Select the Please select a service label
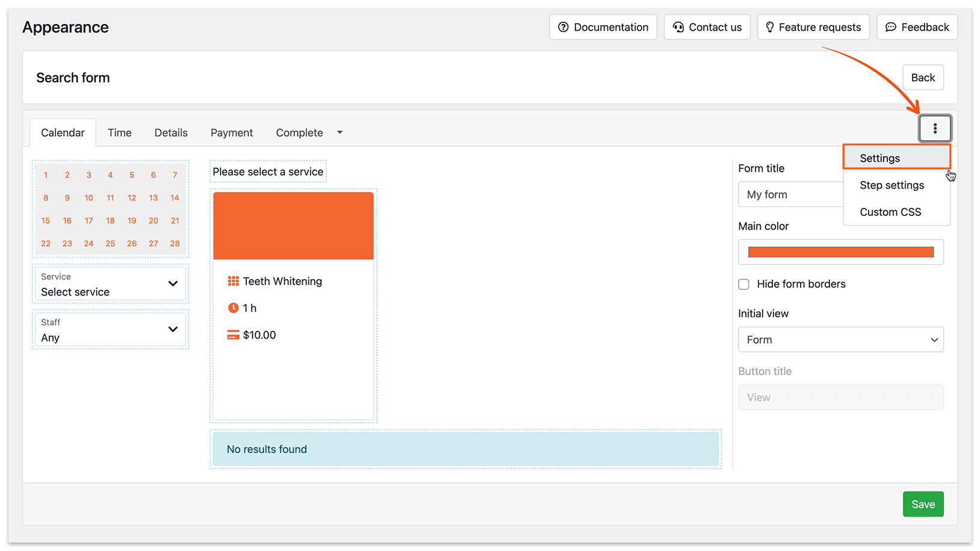Image resolution: width=980 pixels, height=551 pixels. point(268,171)
